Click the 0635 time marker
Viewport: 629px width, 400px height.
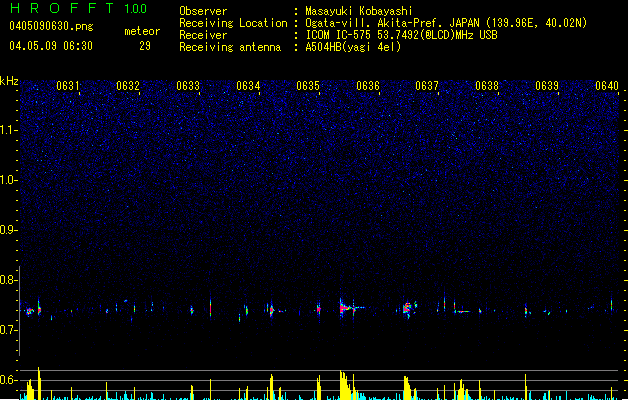308,86
